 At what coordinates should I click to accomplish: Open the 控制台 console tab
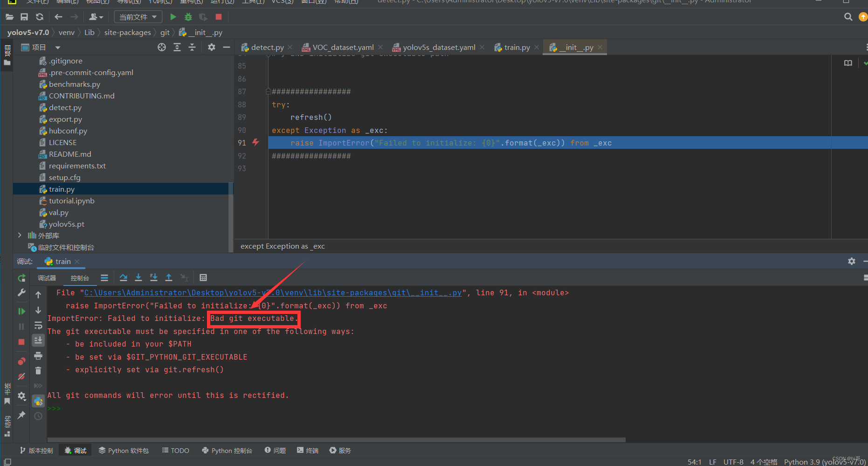pos(80,278)
